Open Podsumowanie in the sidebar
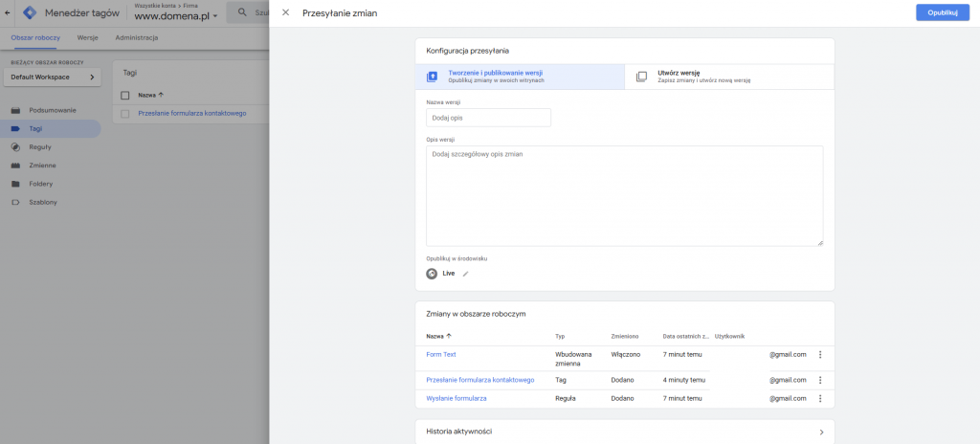This screenshot has width=980, height=444. [x=50, y=110]
